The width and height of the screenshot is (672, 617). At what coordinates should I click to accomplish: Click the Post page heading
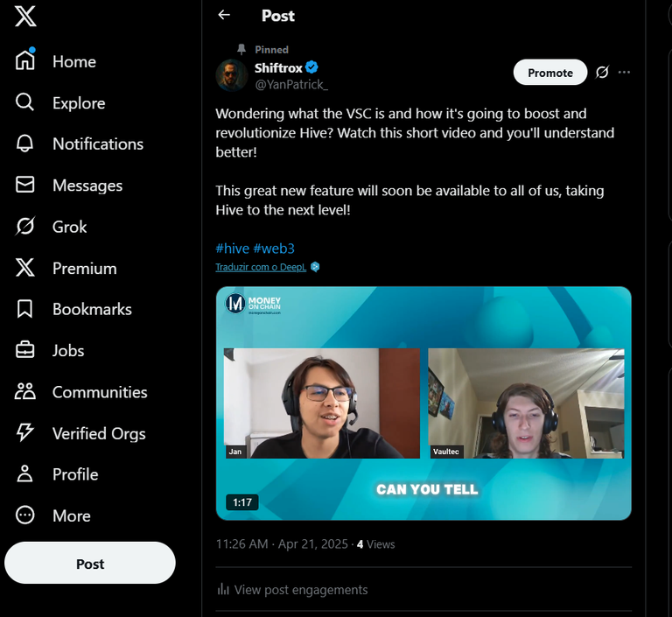278,16
